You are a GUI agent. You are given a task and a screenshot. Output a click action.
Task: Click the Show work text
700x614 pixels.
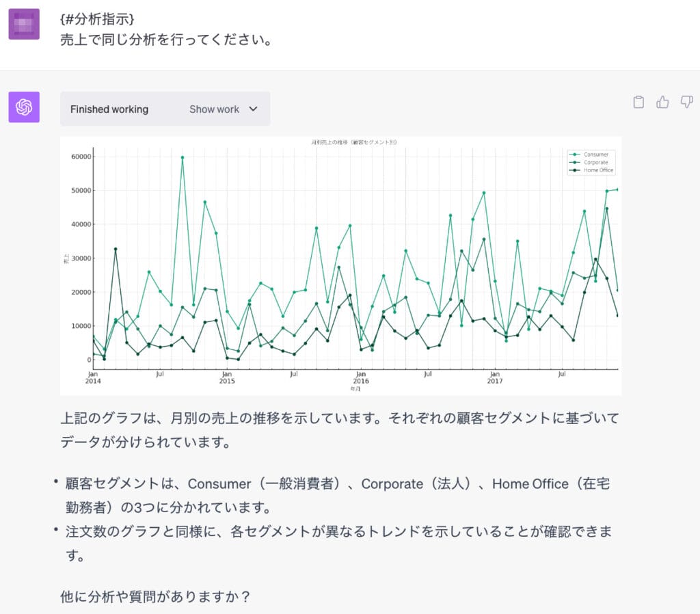pyautogui.click(x=214, y=109)
